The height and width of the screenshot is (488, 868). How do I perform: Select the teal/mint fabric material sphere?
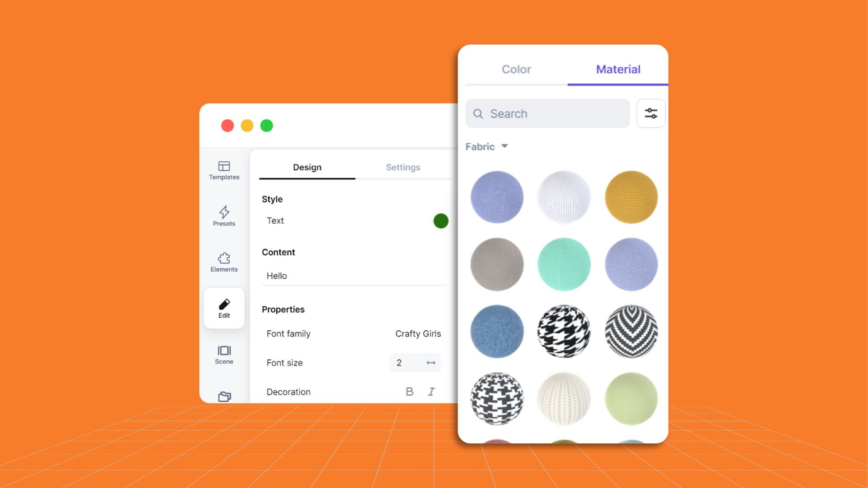point(563,264)
